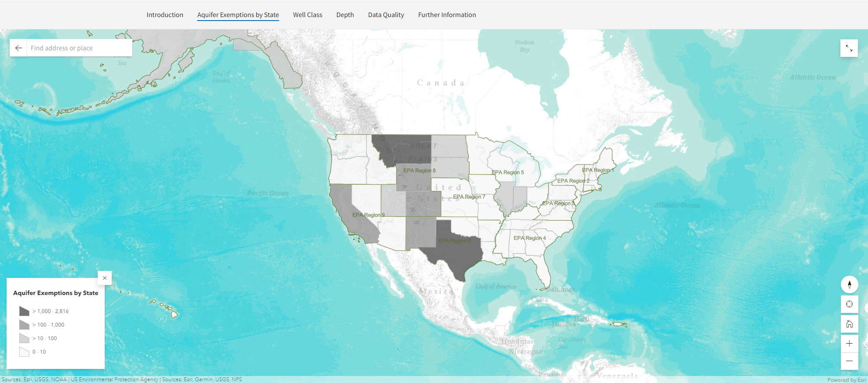Return to default map home view
Screen dimensions: 868x383
pyautogui.click(x=849, y=324)
